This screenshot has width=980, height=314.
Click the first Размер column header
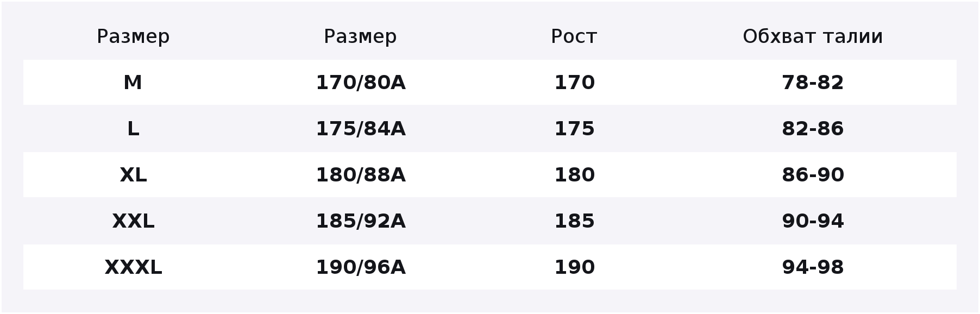pos(133,37)
